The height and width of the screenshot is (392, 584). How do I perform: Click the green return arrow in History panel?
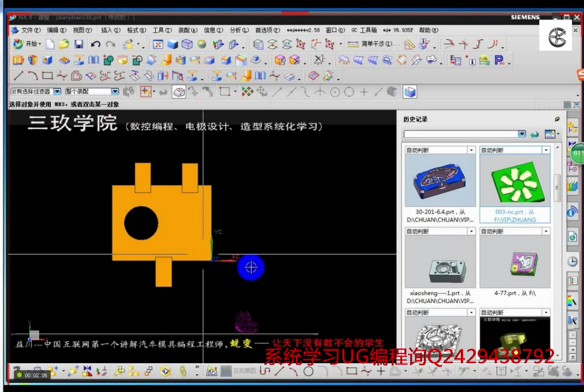pos(536,134)
